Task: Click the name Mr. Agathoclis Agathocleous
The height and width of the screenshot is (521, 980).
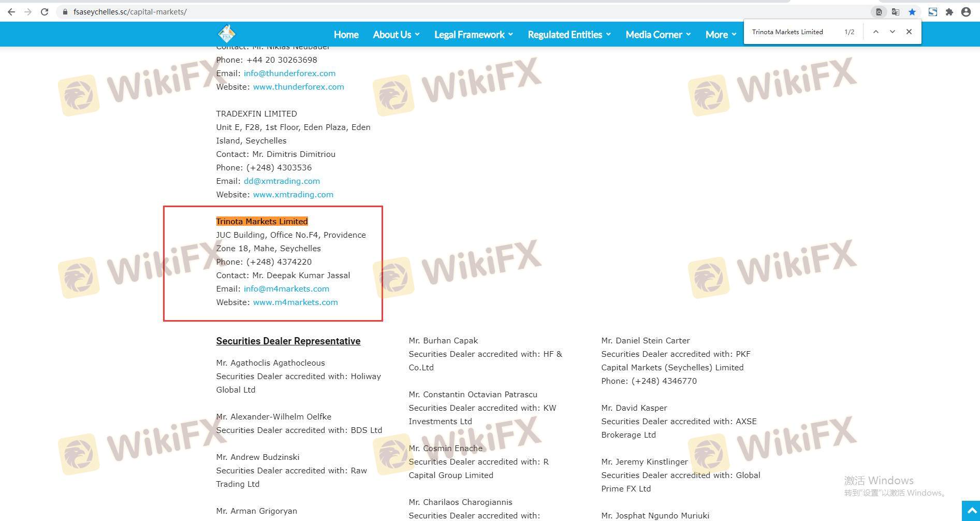Action: 270,363
